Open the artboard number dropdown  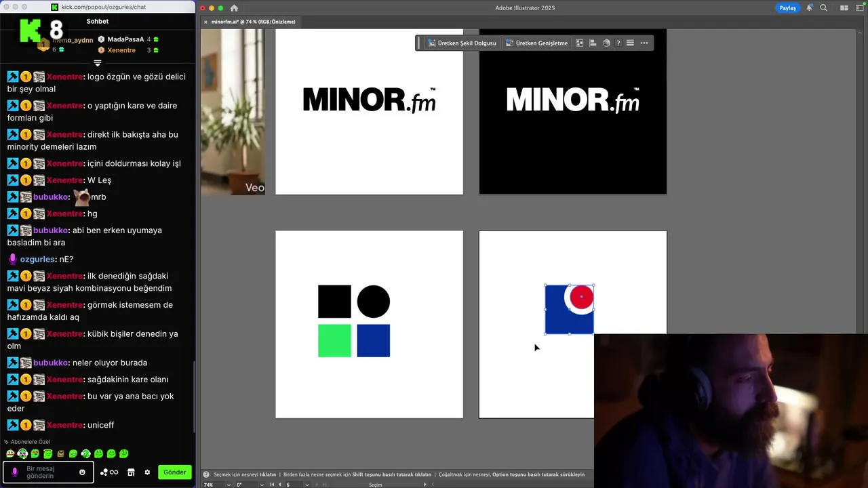pos(307,485)
